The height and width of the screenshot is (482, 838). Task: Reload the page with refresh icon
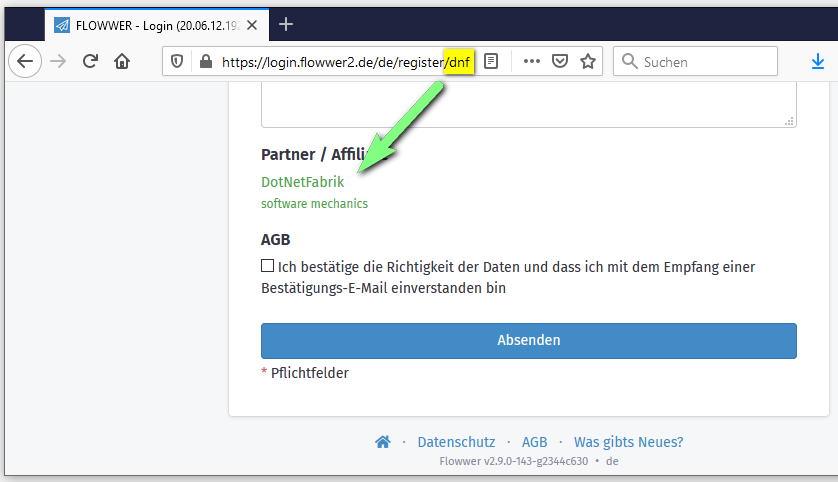click(x=90, y=61)
